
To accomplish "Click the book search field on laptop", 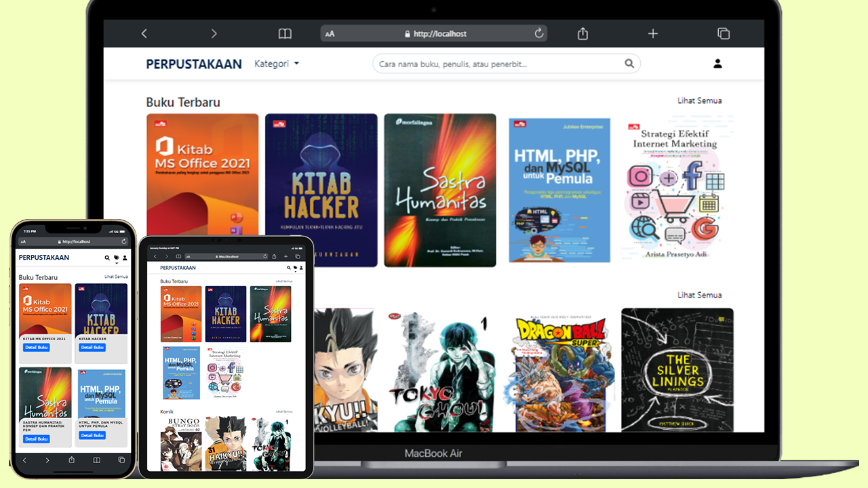I will coord(506,64).
